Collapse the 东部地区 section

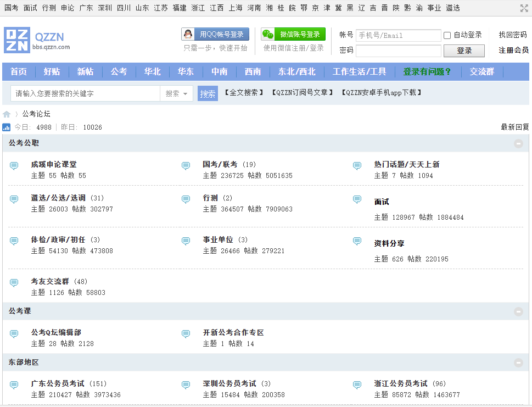tap(518, 363)
